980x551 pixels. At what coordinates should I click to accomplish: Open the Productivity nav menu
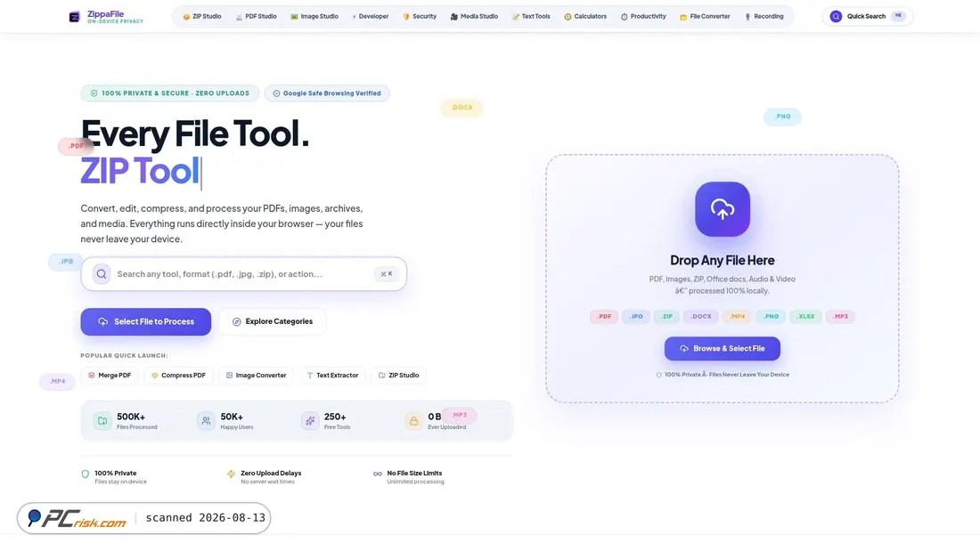tap(643, 16)
